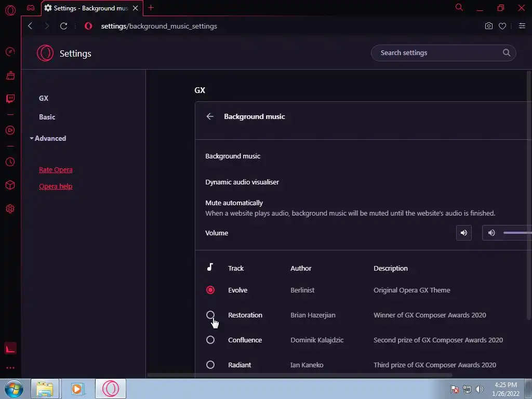Close the Settings tab
This screenshot has height=399, width=532.
[x=136, y=8]
